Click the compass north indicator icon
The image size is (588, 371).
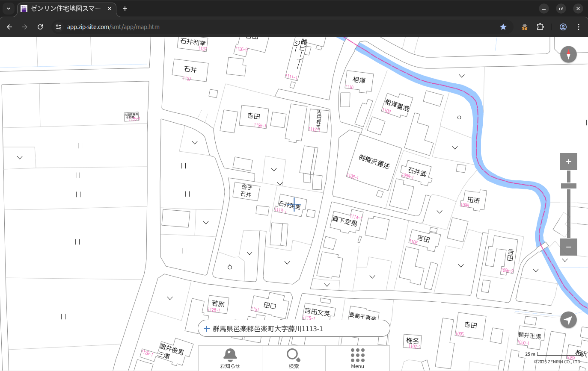click(x=568, y=55)
